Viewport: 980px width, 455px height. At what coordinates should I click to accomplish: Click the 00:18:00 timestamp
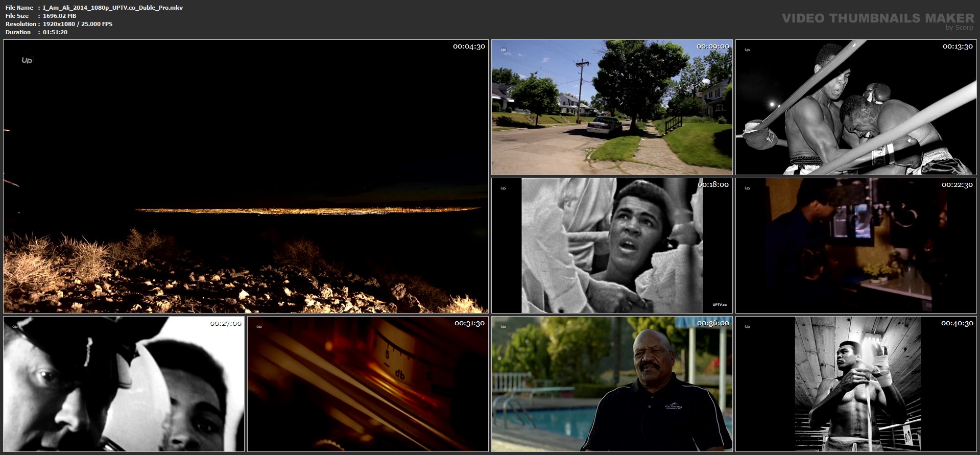[x=713, y=185]
